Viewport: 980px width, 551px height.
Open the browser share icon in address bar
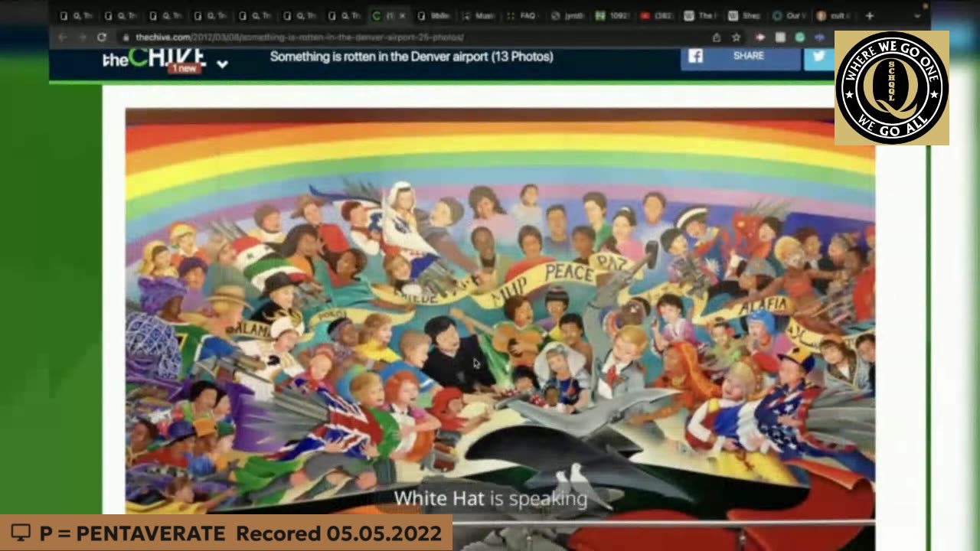pos(717,37)
